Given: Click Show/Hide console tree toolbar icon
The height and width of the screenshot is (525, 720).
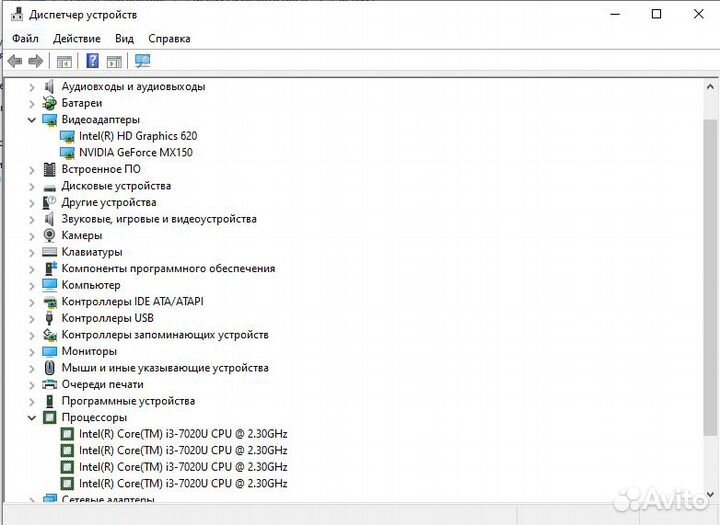Looking at the screenshot, I should click(x=64, y=61).
